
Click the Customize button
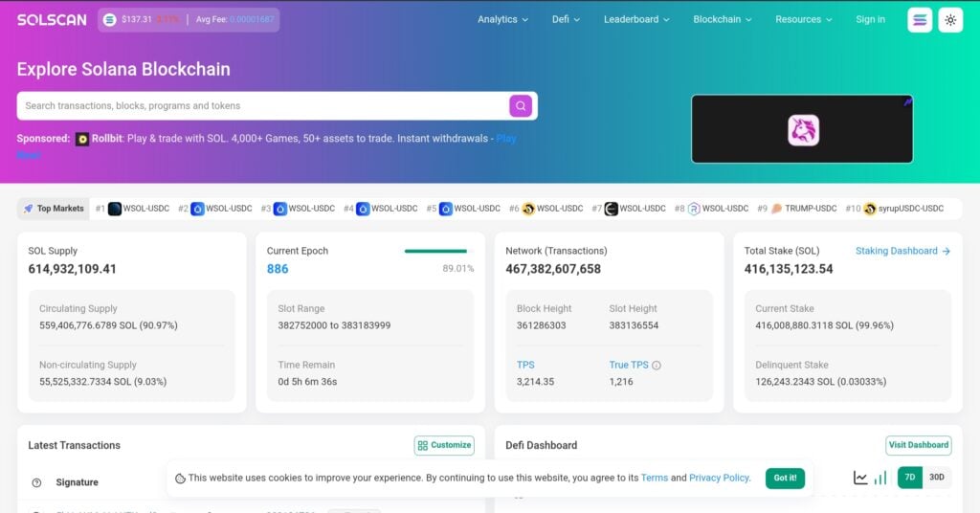444,445
